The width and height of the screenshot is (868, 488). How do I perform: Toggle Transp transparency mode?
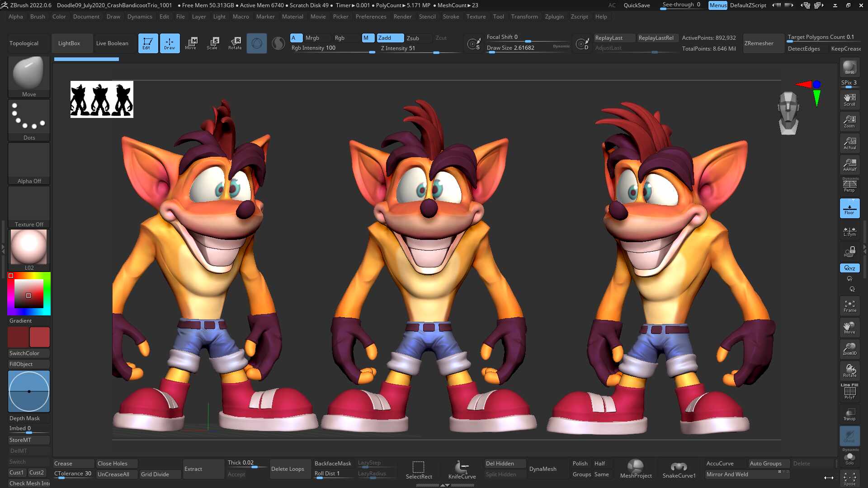pos(849,414)
